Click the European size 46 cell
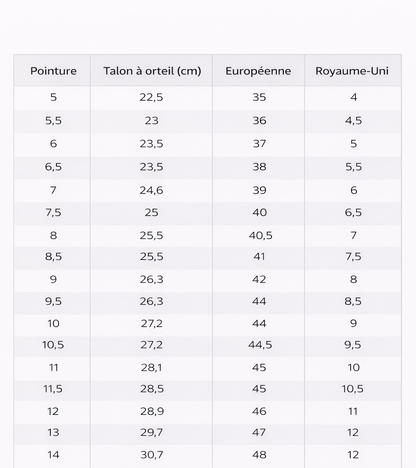The image size is (416, 468). click(259, 411)
